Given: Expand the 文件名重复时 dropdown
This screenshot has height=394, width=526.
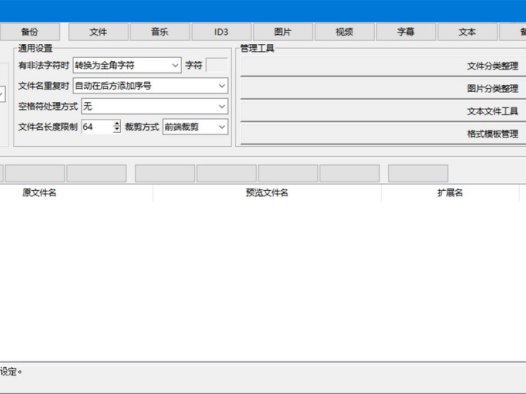Looking at the screenshot, I should pos(151,86).
